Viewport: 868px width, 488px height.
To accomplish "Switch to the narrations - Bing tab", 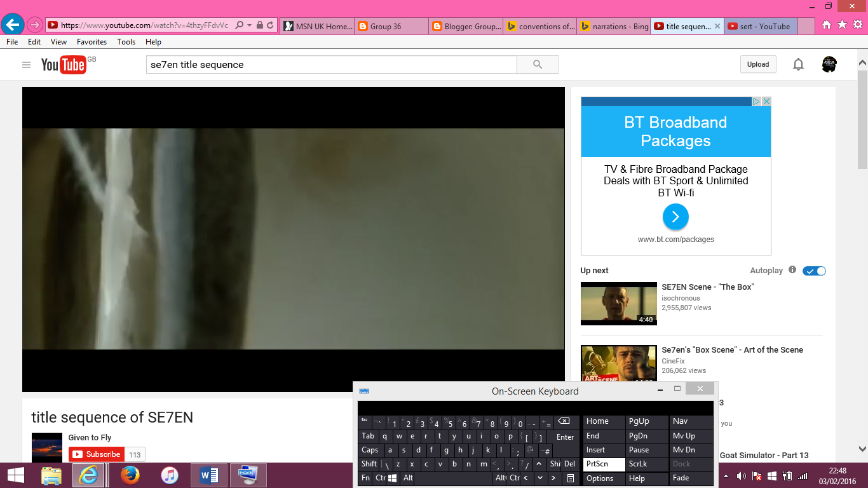I will (614, 26).
